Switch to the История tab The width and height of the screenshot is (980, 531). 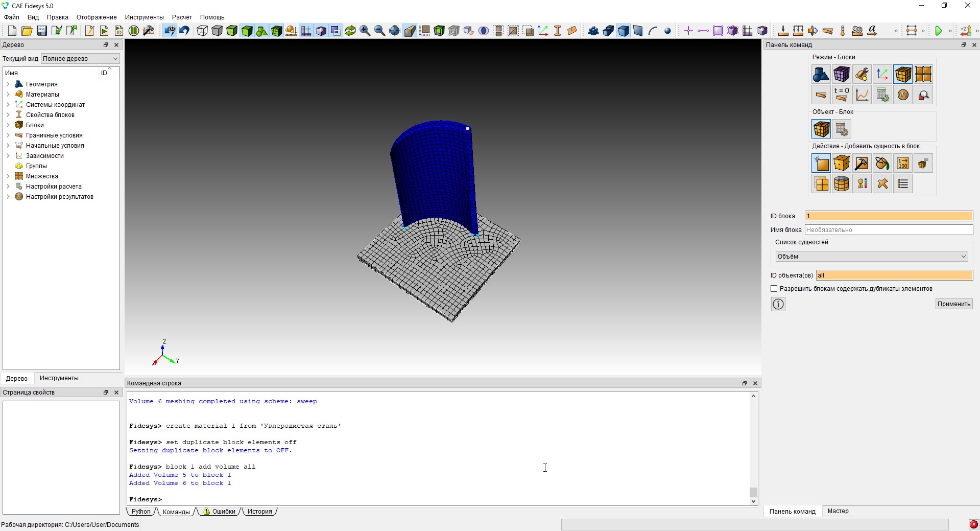(259, 512)
